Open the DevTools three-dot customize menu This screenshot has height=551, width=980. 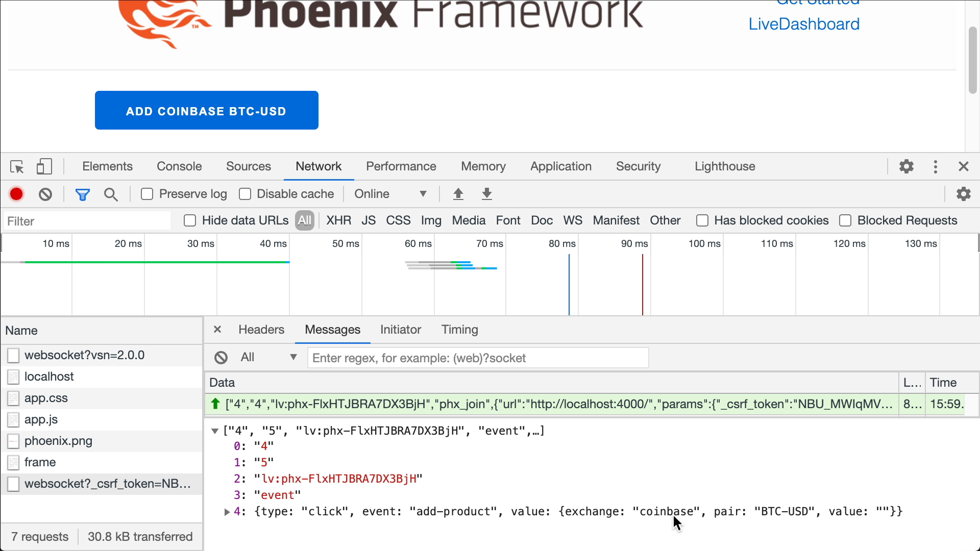(x=935, y=167)
